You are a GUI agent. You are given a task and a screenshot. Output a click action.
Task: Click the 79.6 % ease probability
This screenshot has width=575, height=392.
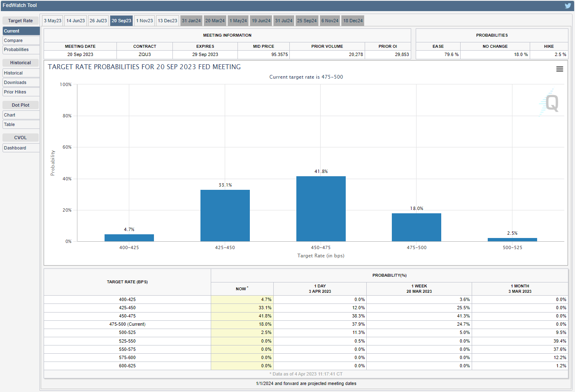(x=452, y=54)
